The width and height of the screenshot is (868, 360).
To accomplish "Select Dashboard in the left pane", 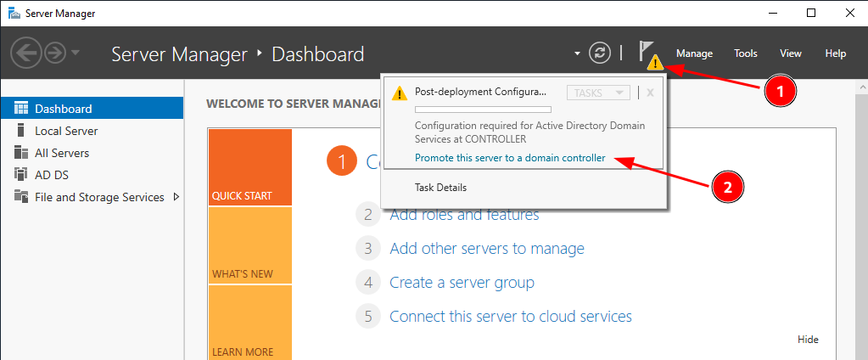I will click(x=92, y=108).
